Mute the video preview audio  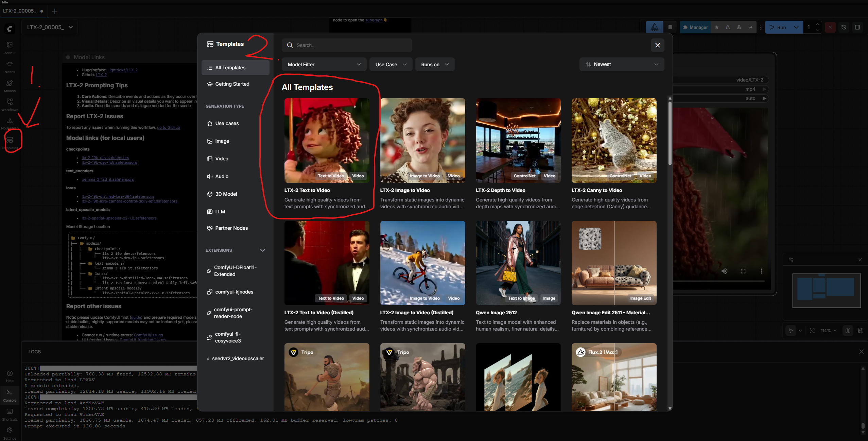click(x=724, y=271)
